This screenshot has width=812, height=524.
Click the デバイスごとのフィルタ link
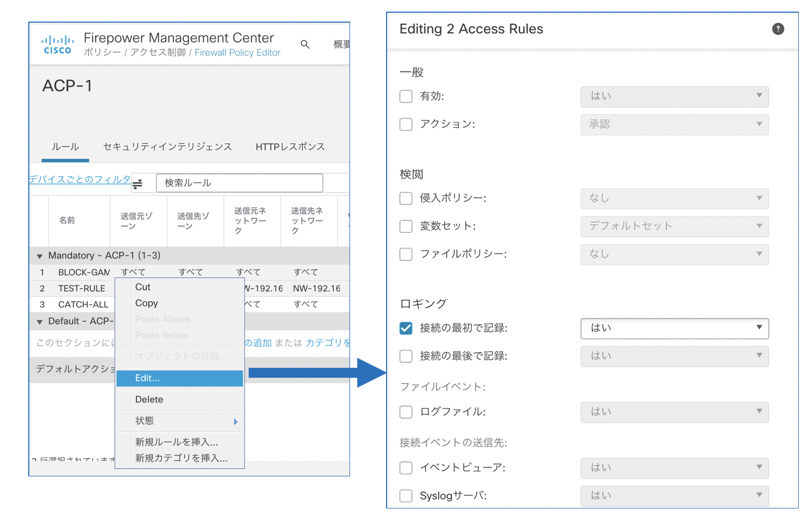pyautogui.click(x=80, y=179)
